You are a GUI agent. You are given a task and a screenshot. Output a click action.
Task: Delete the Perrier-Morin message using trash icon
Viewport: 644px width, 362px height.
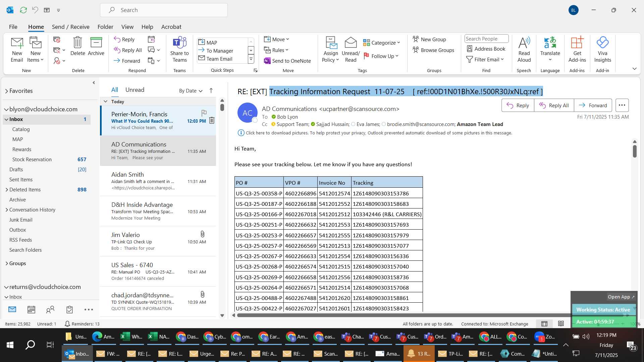(x=212, y=120)
